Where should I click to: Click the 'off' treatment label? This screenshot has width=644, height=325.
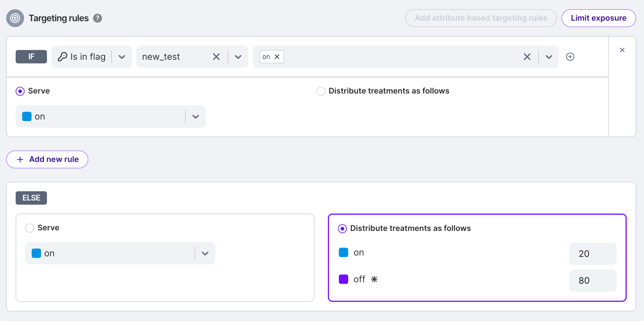[359, 279]
